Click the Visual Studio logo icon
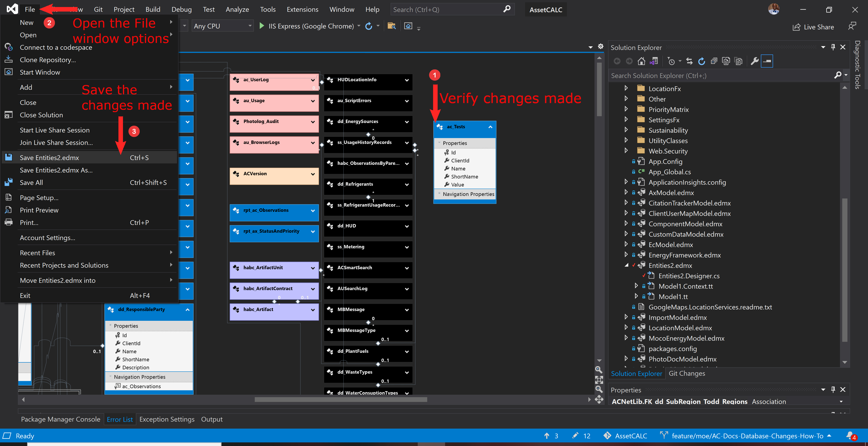The width and height of the screenshot is (868, 446). click(x=12, y=9)
